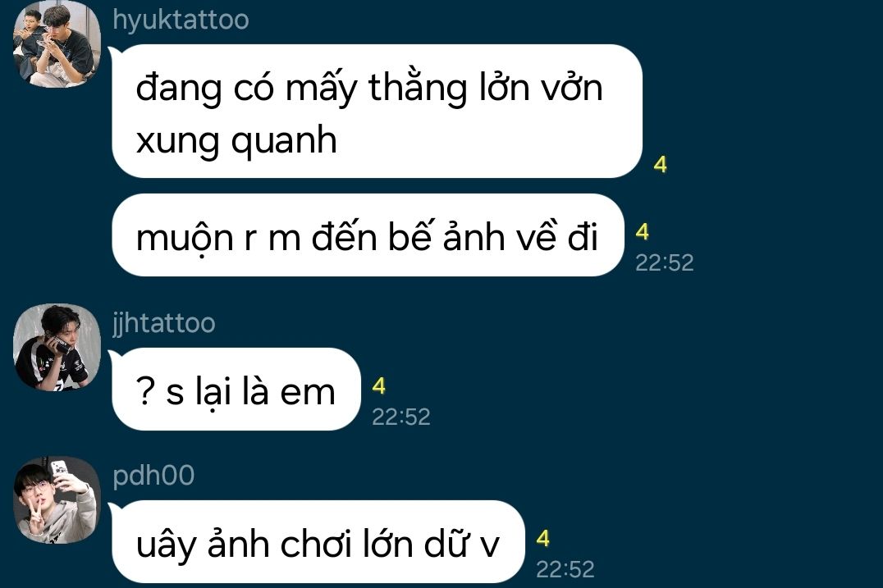The height and width of the screenshot is (588, 883).
Task: Click read count 4 beside '? s lại là em'
Action: click(x=379, y=386)
